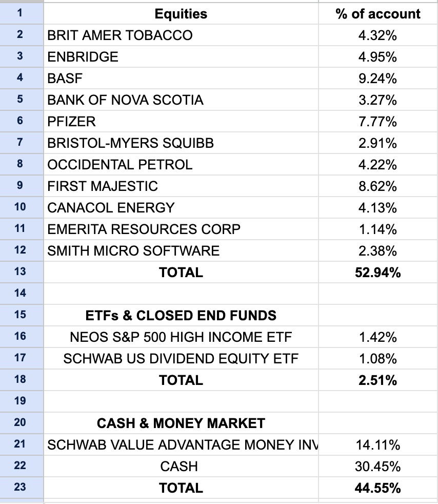Select the CASH 30.45% cell

[x=377, y=466]
